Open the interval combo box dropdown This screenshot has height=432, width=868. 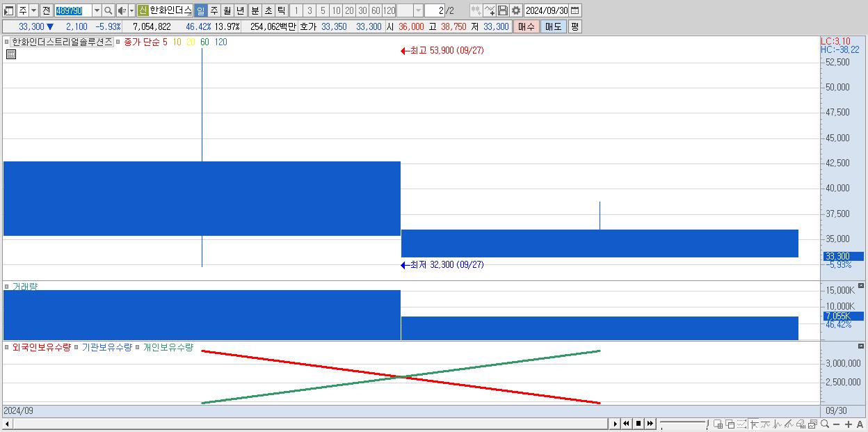point(418,10)
